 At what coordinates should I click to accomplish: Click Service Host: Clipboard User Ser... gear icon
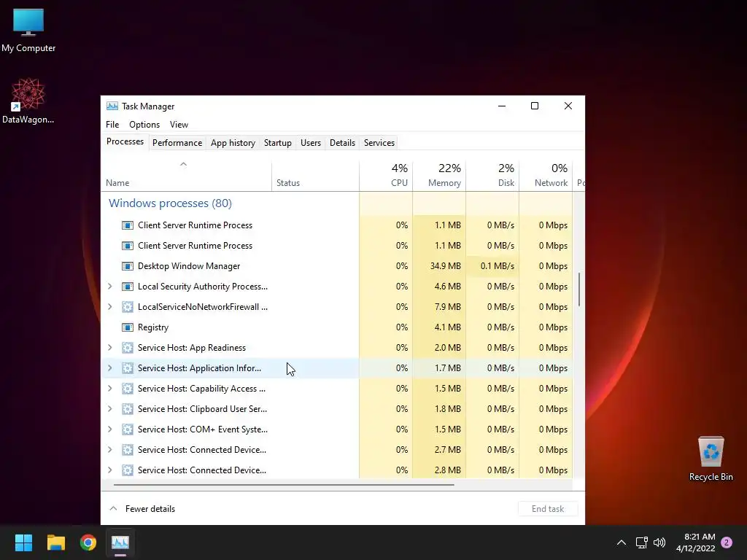point(127,409)
